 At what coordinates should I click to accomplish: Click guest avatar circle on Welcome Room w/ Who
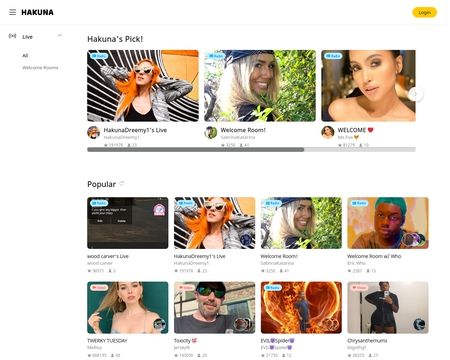point(413,239)
